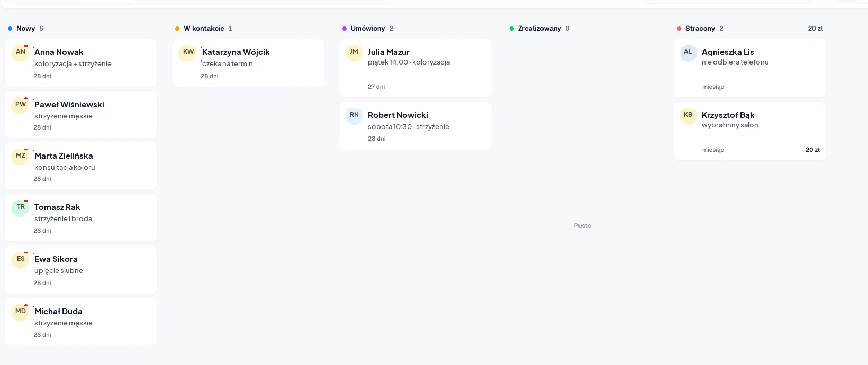
Task: Click Paweł Wiśniewski's PW avatar
Action: pos(20,105)
